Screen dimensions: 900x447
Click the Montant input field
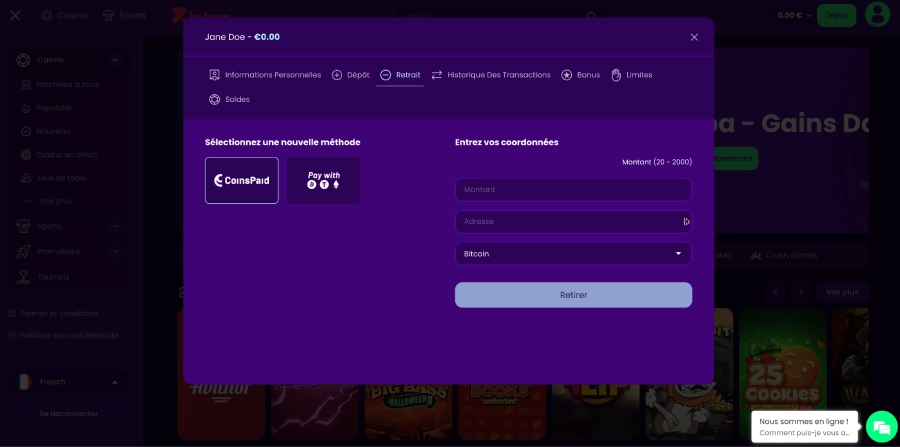pos(572,190)
